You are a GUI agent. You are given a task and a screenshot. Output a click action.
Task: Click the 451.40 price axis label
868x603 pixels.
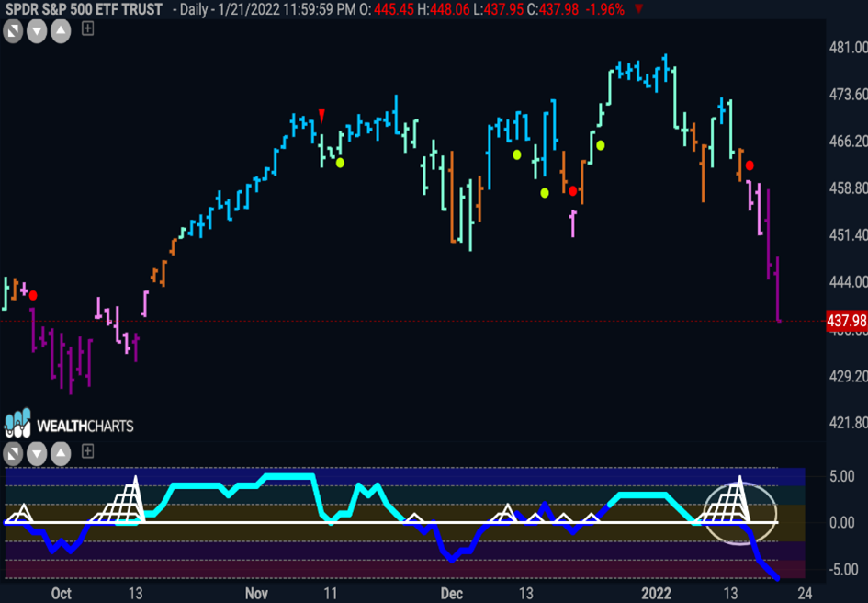(848, 235)
